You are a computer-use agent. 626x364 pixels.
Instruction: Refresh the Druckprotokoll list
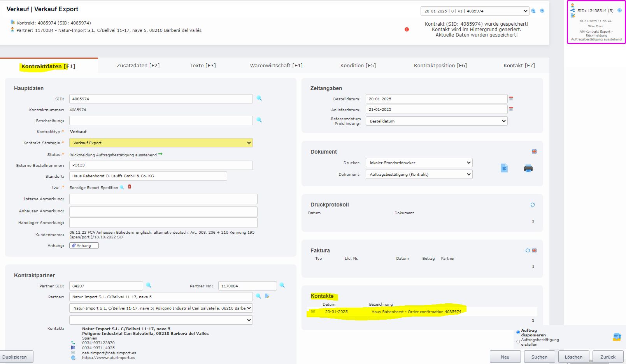pos(532,205)
